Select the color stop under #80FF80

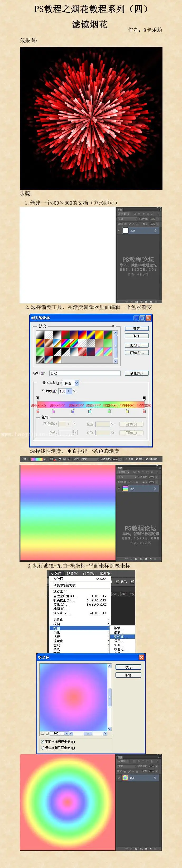[109, 411]
